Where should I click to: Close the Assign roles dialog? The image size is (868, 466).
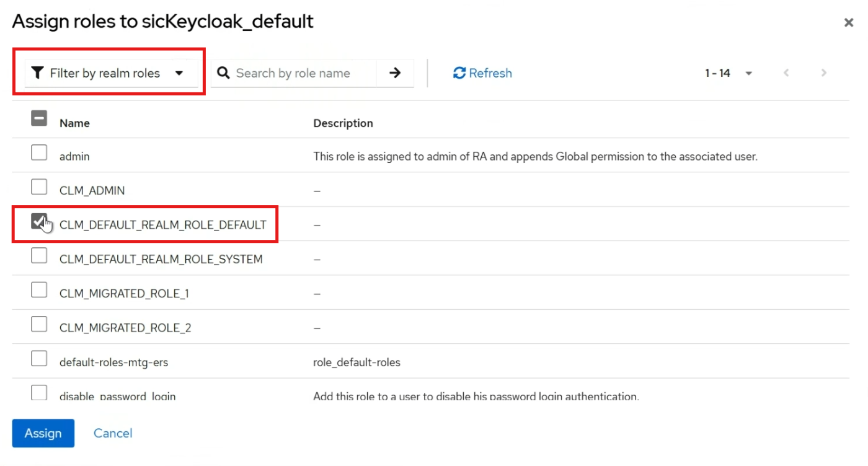click(848, 23)
